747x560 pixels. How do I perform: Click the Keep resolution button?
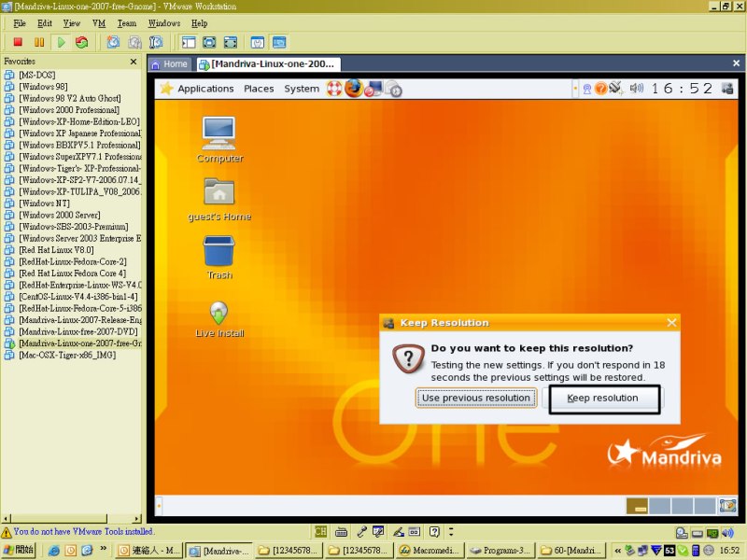click(604, 399)
